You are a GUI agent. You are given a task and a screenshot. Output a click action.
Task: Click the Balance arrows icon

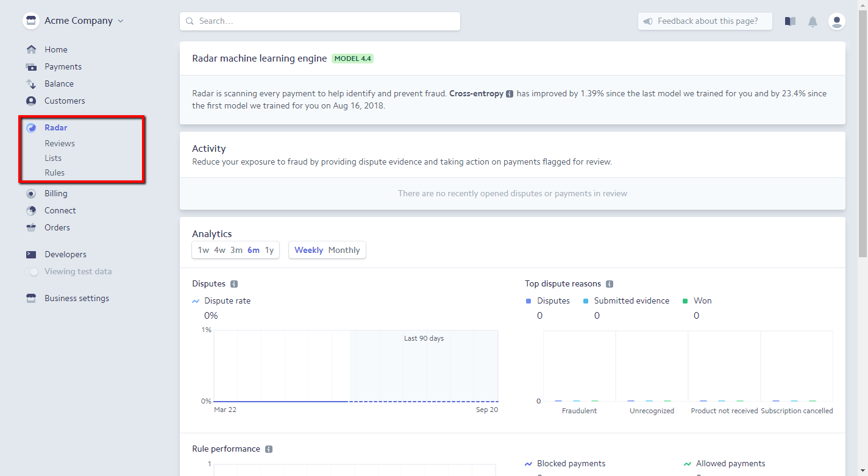31,83
